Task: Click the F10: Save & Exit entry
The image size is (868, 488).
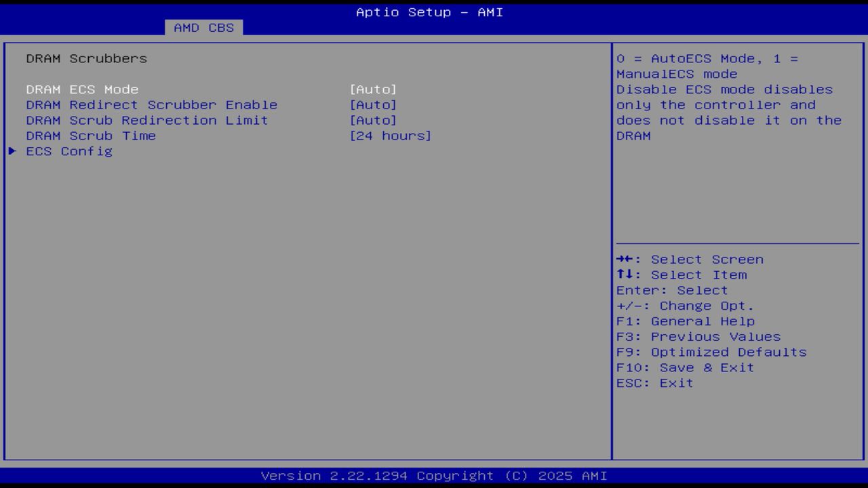Action: (684, 367)
